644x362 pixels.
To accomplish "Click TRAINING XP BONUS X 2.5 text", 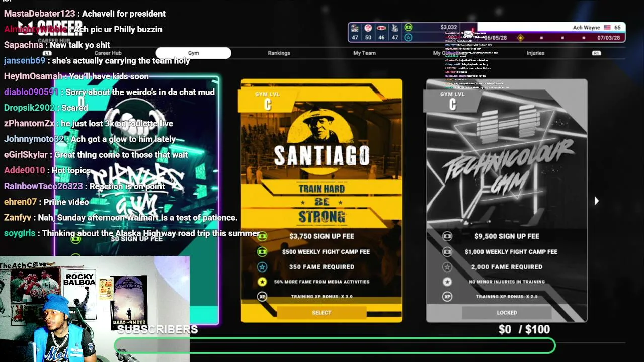I will [507, 297].
